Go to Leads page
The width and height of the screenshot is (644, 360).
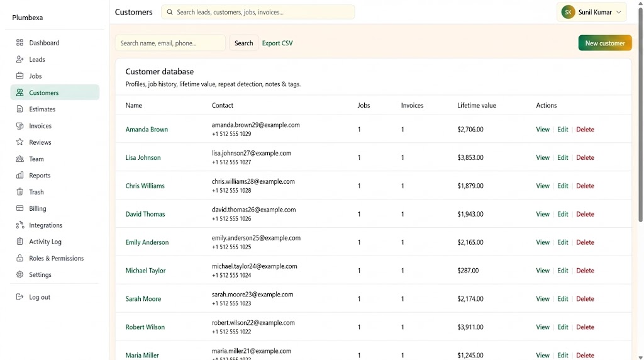(55, 59)
